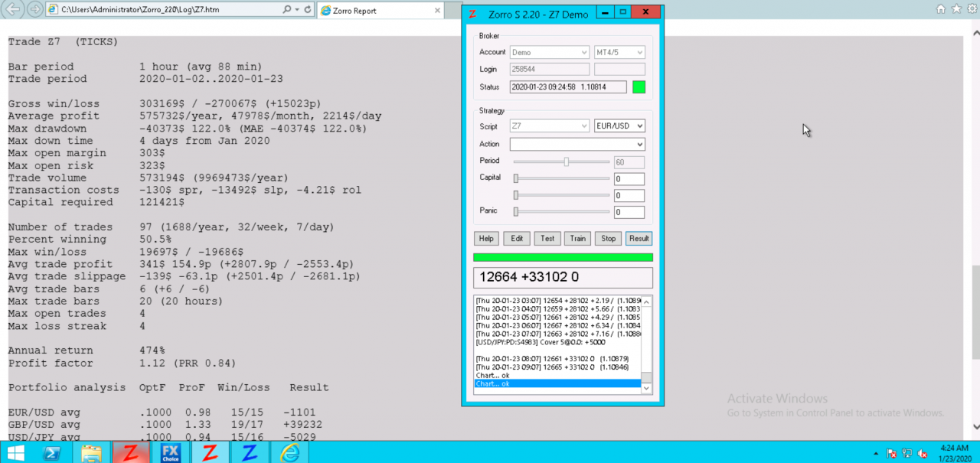Click the Capital value input field
The height and width of the screenshot is (463, 980).
pos(629,179)
